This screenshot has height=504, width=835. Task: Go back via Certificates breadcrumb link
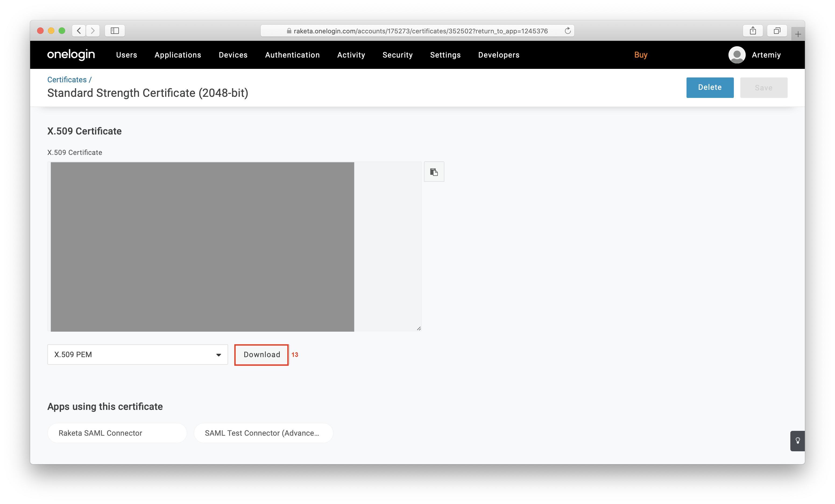pos(67,80)
